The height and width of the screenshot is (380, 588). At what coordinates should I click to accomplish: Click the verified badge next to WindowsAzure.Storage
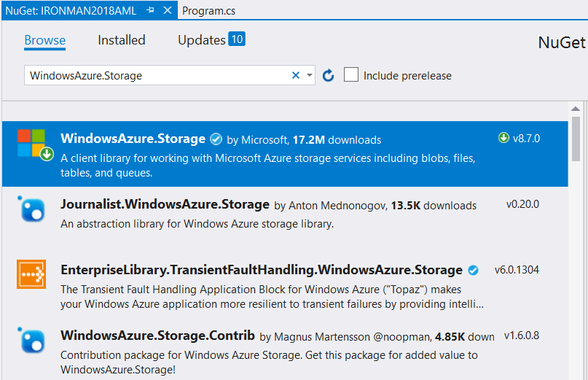pos(216,139)
